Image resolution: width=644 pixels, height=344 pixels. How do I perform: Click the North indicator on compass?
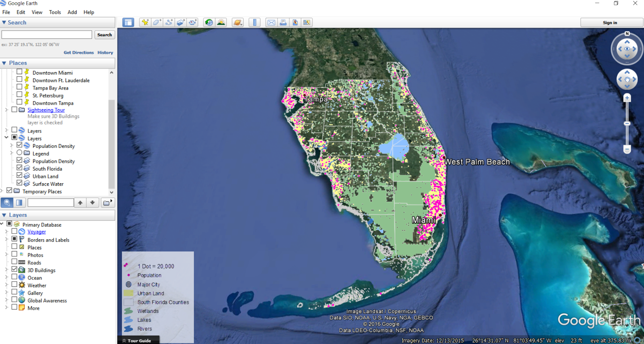coord(627,34)
